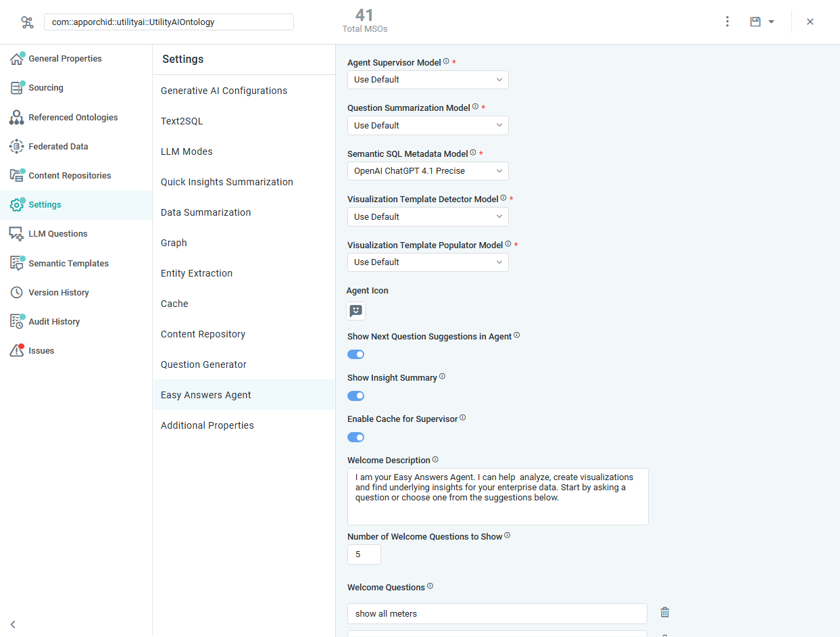Collapse the left sidebar with the arrow
The width and height of the screenshot is (840, 637).
[13, 624]
